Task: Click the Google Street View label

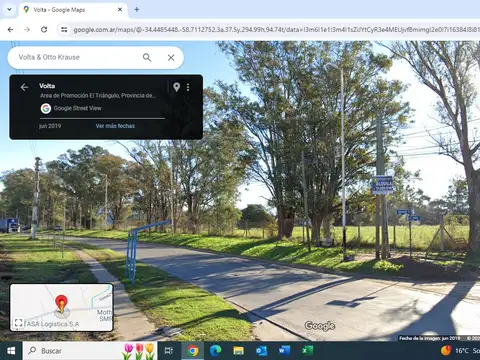Action: (x=77, y=108)
